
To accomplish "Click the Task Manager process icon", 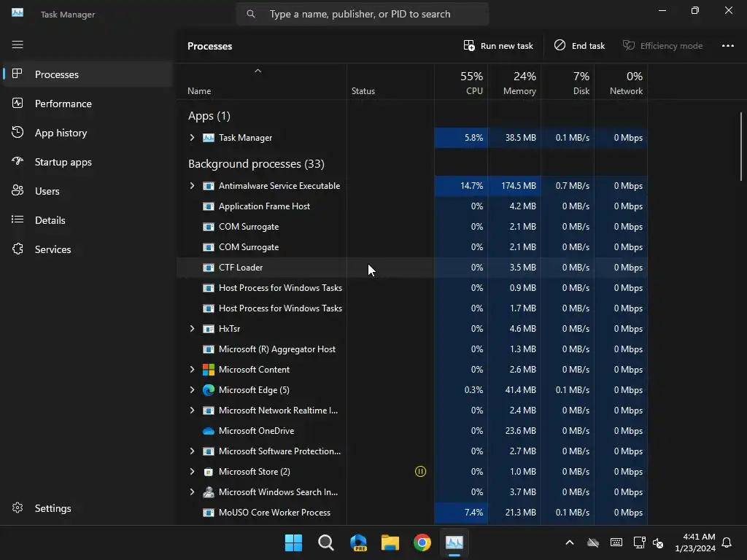I will pyautogui.click(x=208, y=138).
